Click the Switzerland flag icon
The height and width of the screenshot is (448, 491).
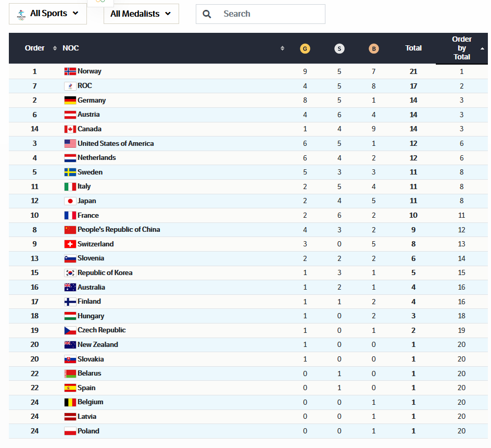(70, 244)
